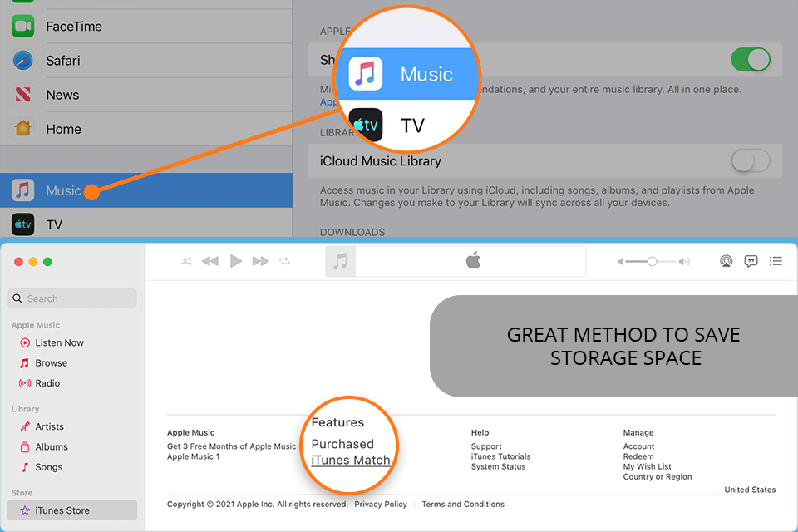Open the My Wish List link
798x532 pixels.
(x=648, y=467)
